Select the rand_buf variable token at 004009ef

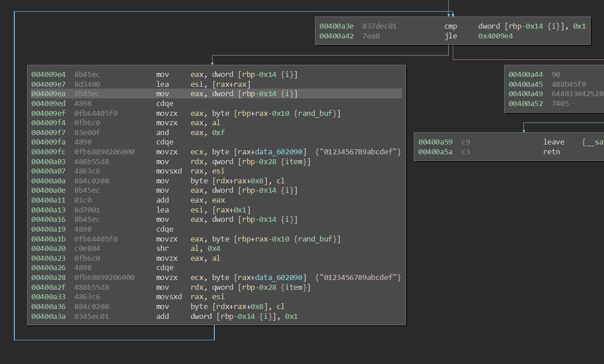tap(315, 113)
